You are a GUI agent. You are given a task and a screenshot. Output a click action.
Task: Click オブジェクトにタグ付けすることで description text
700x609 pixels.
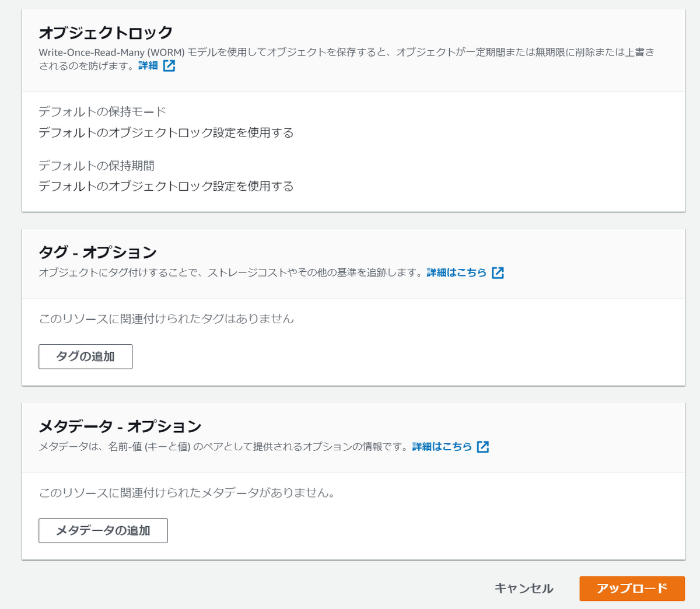230,272
